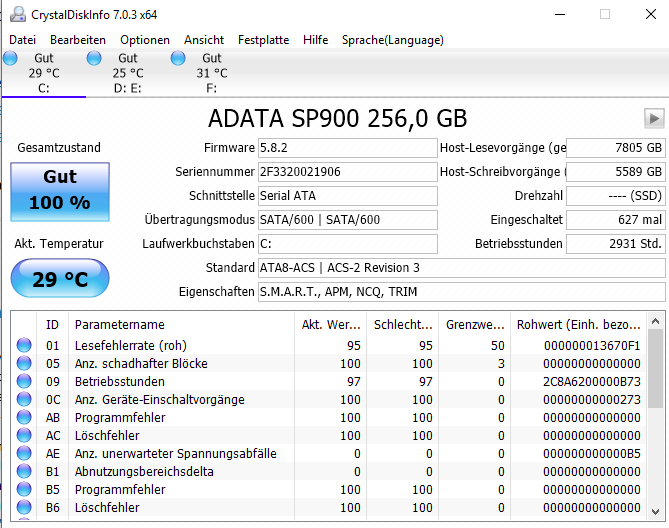Screen dimensions: 669x528
Task: Open the Bearbeiten menu
Action: pos(78,40)
